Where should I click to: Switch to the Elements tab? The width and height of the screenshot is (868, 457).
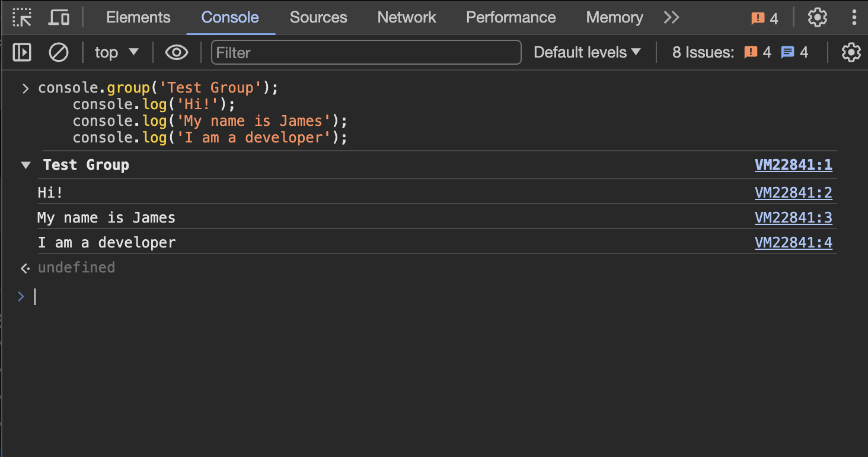pos(138,17)
